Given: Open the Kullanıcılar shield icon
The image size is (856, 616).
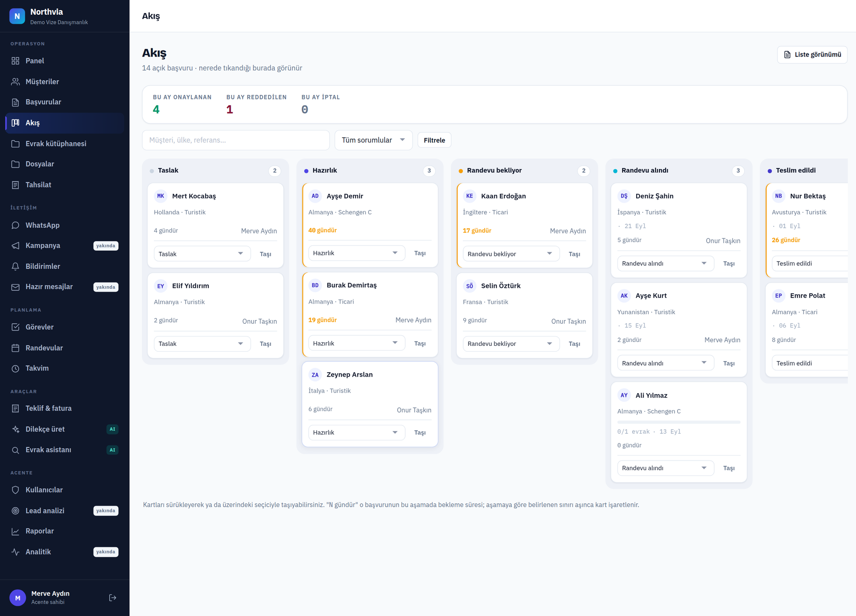Looking at the screenshot, I should click(x=16, y=490).
